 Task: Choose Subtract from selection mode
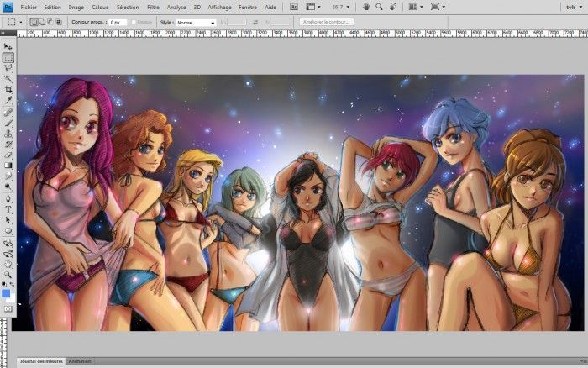click(x=50, y=22)
